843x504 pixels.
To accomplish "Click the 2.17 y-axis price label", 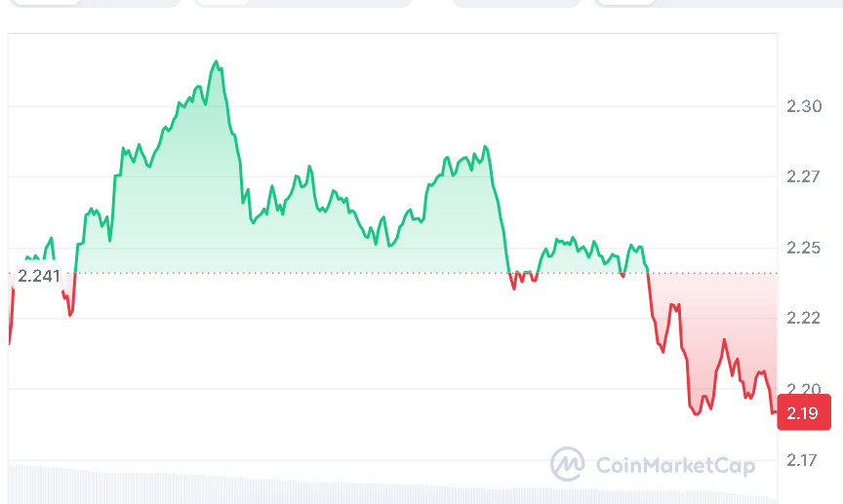I will pos(804,459).
